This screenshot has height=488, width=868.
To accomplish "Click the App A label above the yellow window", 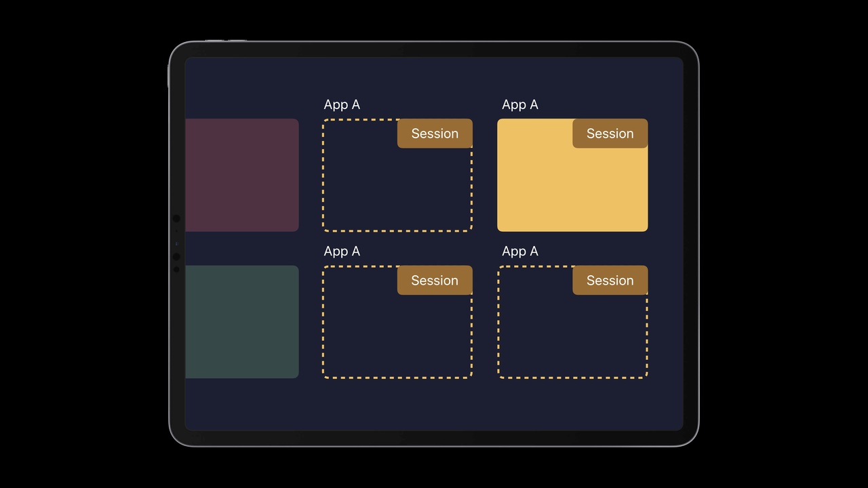I will pos(520,104).
